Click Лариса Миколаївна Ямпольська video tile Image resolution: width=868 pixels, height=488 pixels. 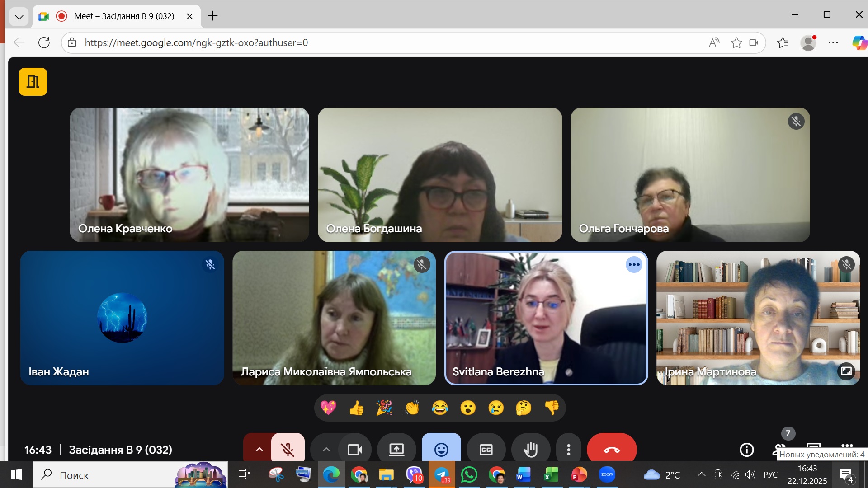click(334, 318)
